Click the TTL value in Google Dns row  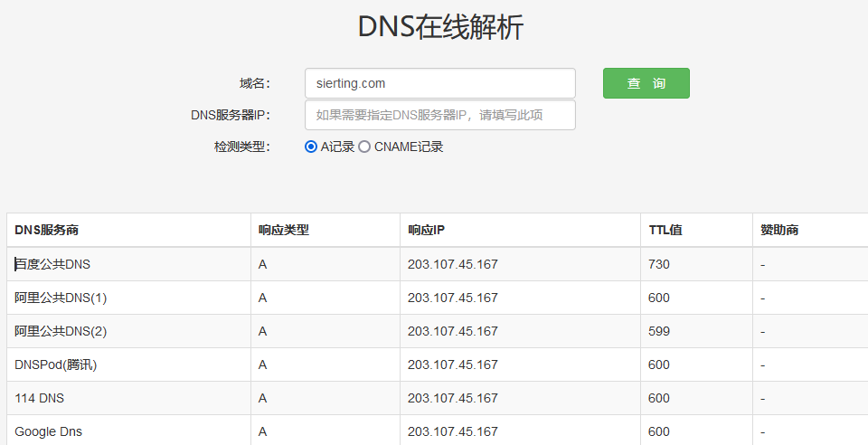pyautogui.click(x=659, y=431)
